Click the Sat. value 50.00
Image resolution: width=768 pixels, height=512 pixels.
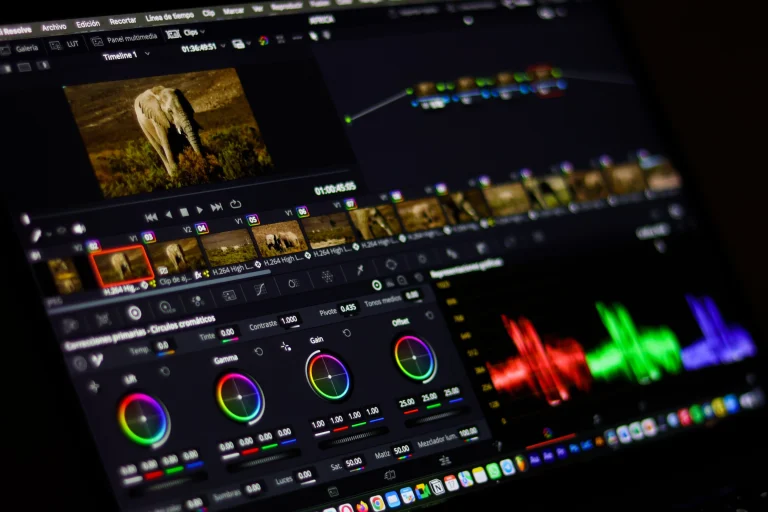click(x=353, y=462)
